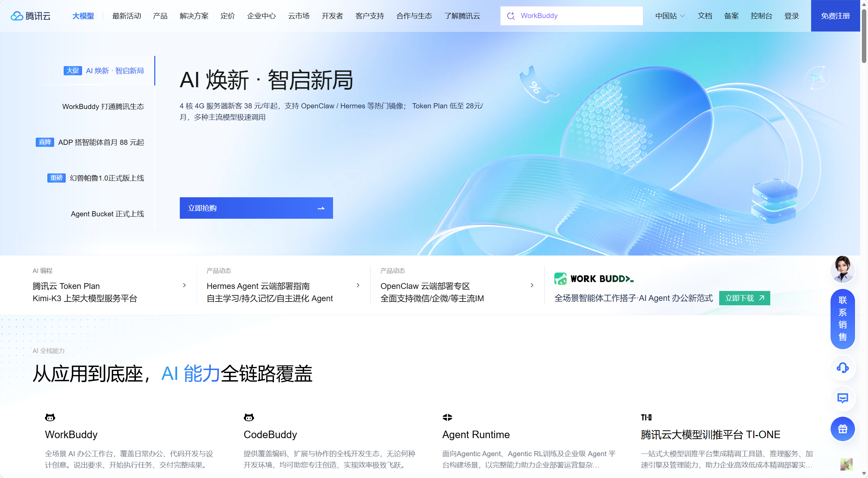Open the Agent Runtime card title

click(x=476, y=435)
